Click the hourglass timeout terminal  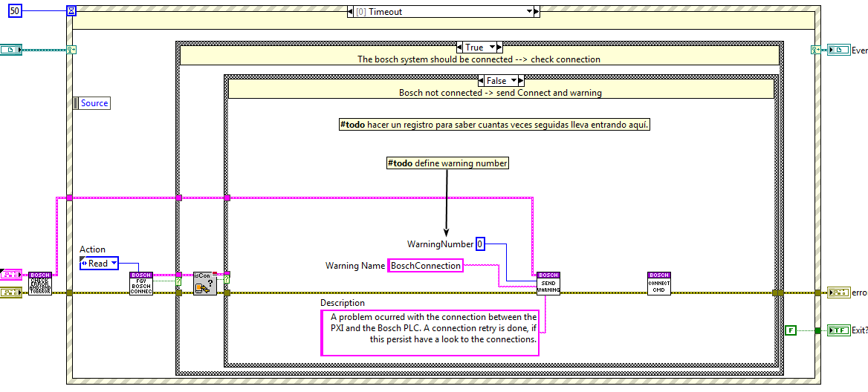point(71,10)
